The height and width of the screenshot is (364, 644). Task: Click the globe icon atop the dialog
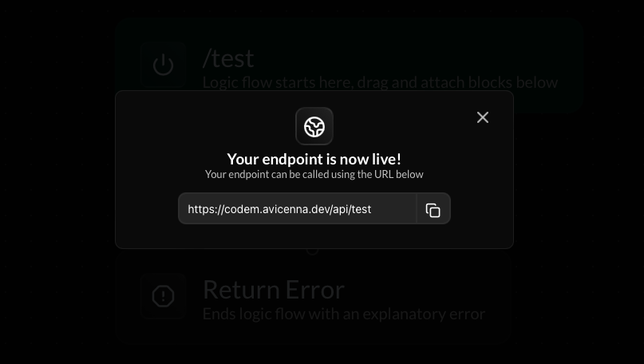[x=314, y=127]
